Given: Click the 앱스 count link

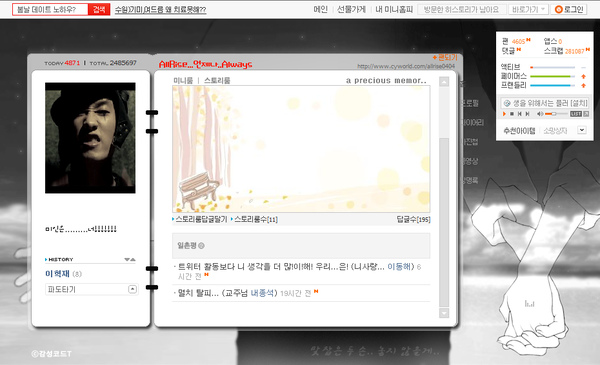Looking at the screenshot, I should pos(560,42).
